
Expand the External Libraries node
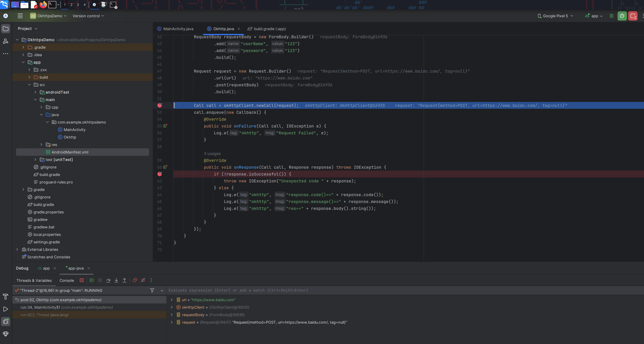pos(17,249)
